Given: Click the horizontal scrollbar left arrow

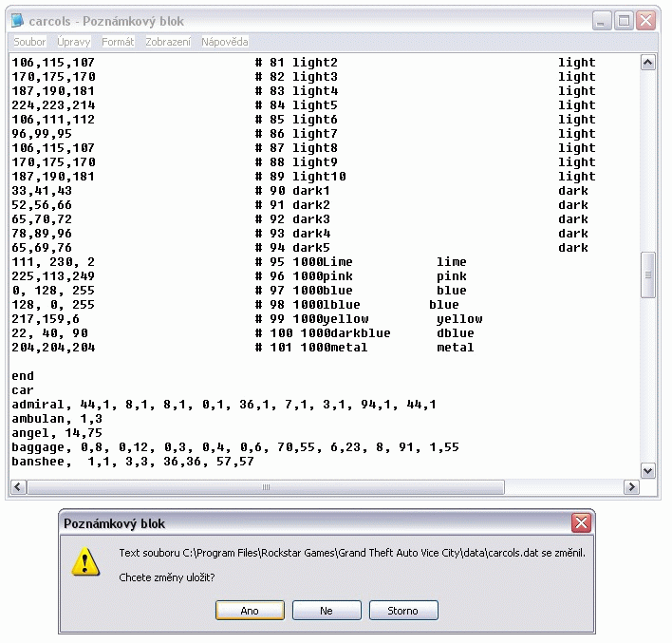Looking at the screenshot, I should click(18, 487).
